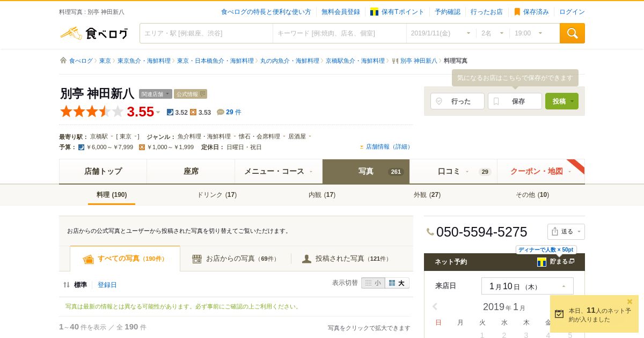Switch to small thumbnail view 小
Viewport: 644px width, 338px height.
pos(373,283)
